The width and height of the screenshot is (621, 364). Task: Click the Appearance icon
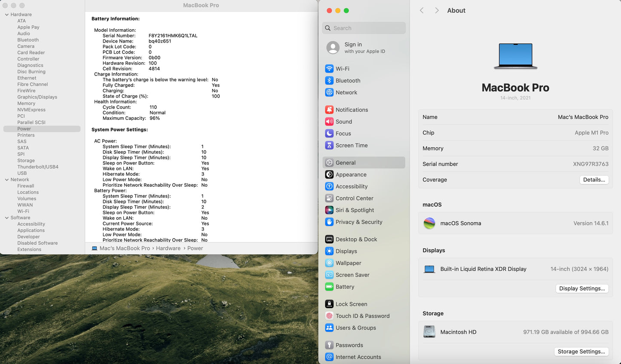(x=329, y=175)
